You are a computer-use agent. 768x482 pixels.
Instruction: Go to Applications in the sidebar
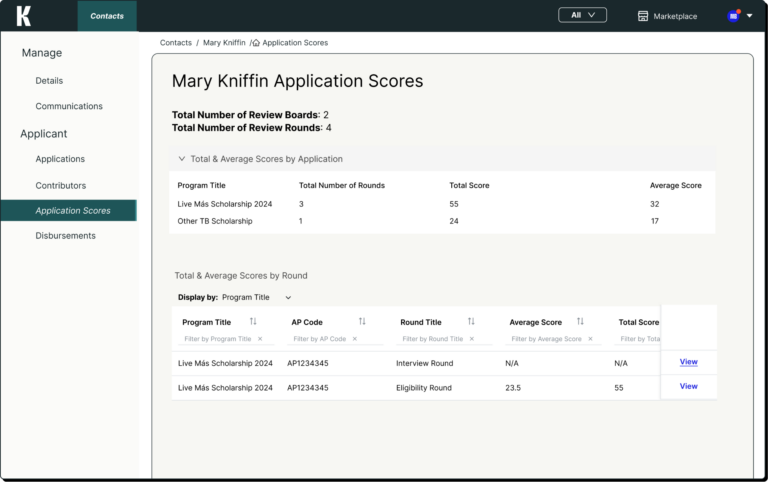60,159
